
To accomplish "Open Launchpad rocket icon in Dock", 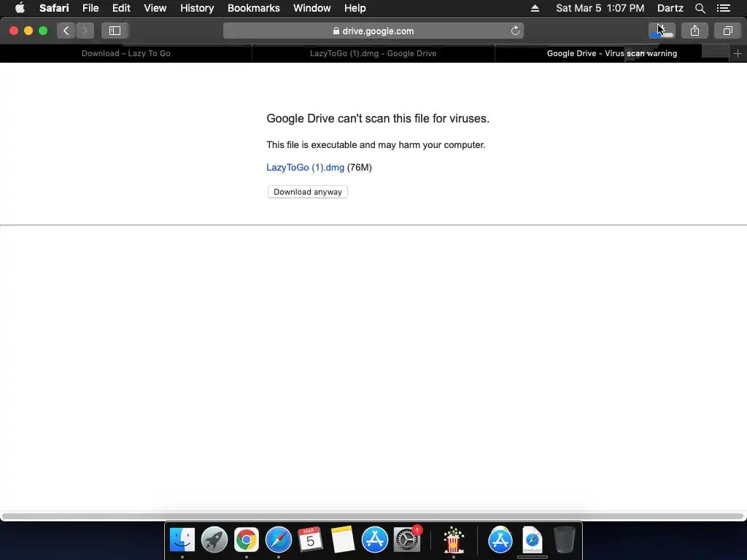I will pyautogui.click(x=214, y=540).
